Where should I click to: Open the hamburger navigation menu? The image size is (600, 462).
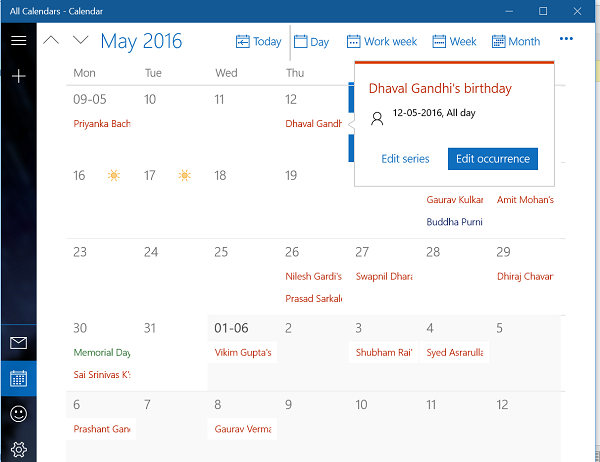pyautogui.click(x=18, y=40)
